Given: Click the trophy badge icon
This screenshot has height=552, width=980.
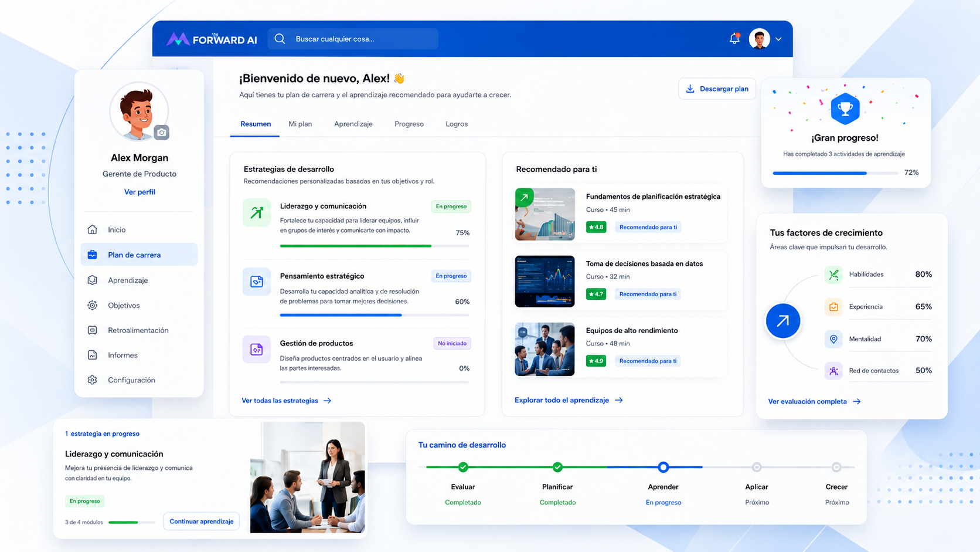Looking at the screenshot, I should pyautogui.click(x=845, y=109).
